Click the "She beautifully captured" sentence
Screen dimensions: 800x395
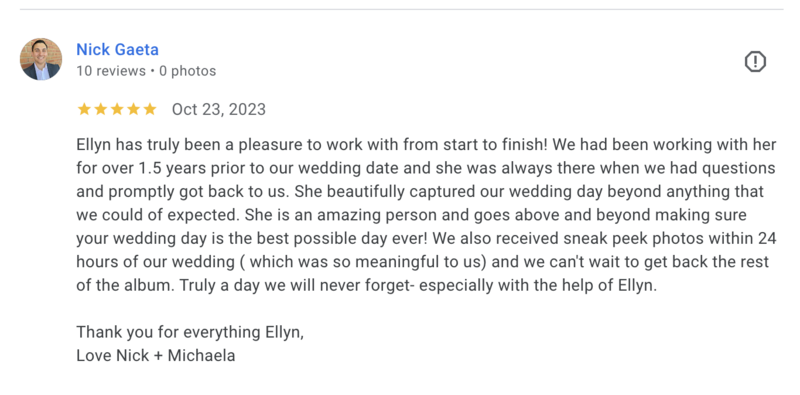tap(529, 192)
